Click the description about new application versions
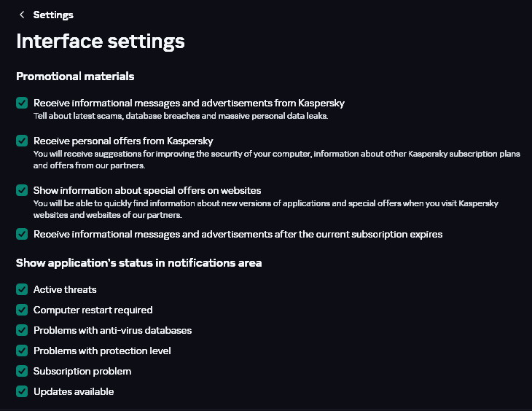Image resolution: width=532 pixels, height=411 pixels. click(x=265, y=203)
